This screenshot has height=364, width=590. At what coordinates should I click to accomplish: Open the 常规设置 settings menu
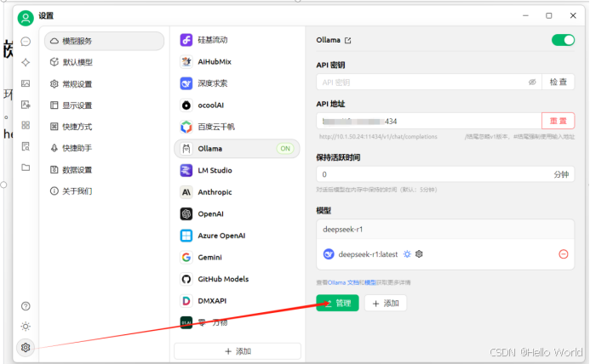tap(104, 84)
